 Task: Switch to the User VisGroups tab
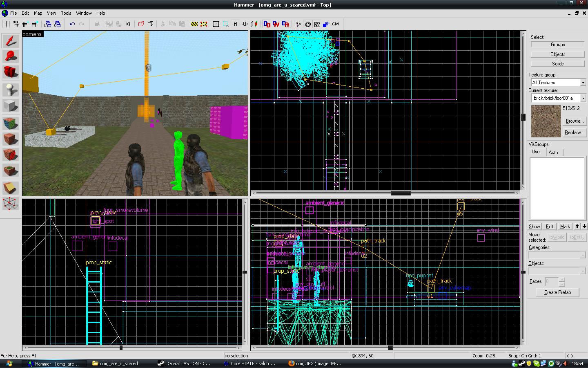[536, 152]
